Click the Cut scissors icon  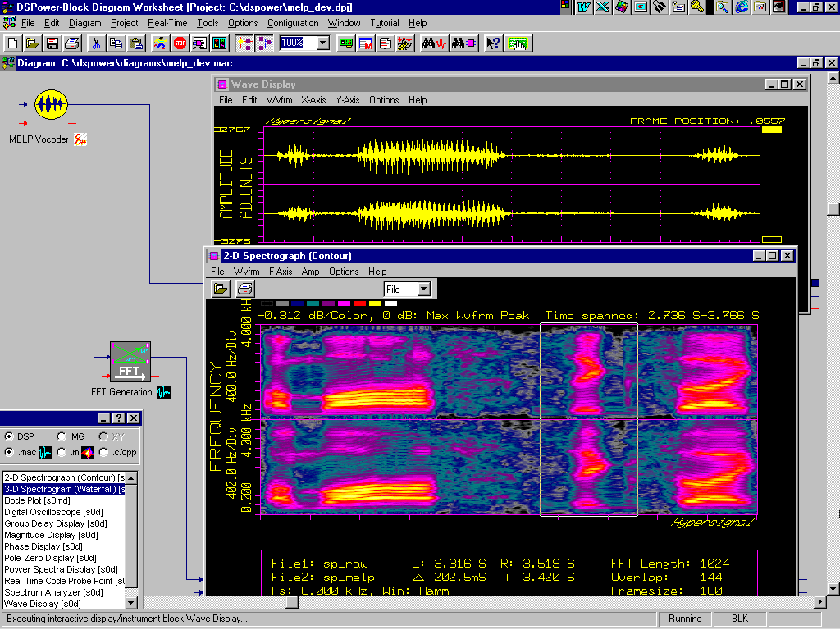97,43
